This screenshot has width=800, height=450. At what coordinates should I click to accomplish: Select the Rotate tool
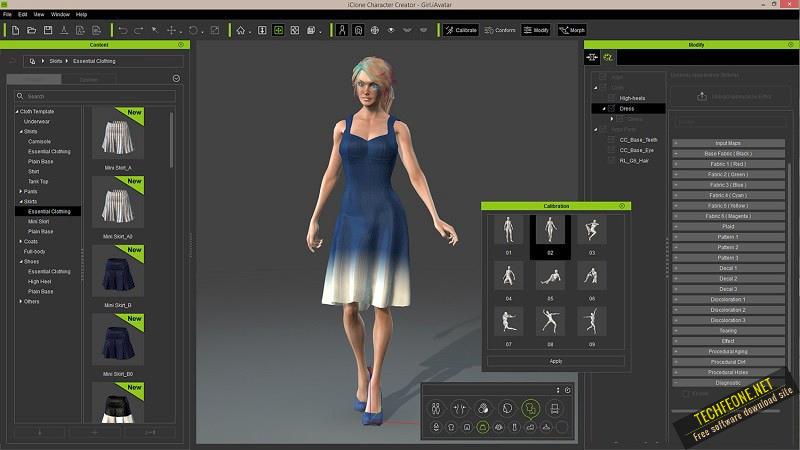click(x=193, y=30)
